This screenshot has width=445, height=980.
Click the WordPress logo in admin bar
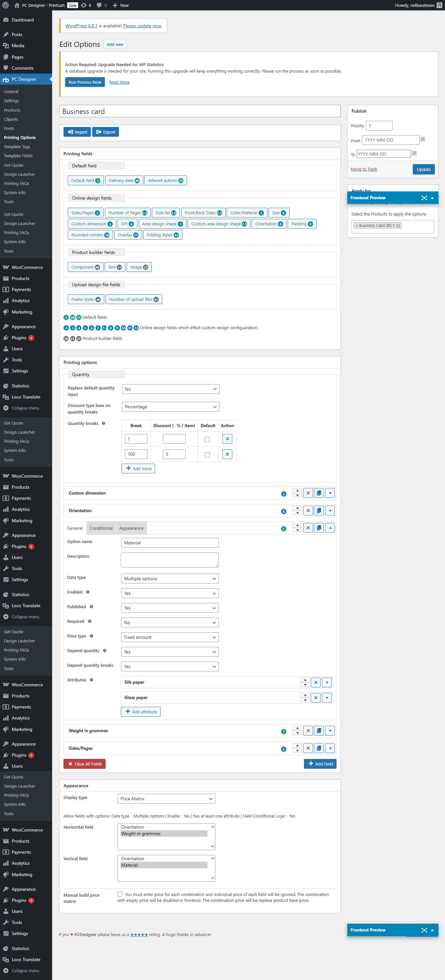(6, 5)
